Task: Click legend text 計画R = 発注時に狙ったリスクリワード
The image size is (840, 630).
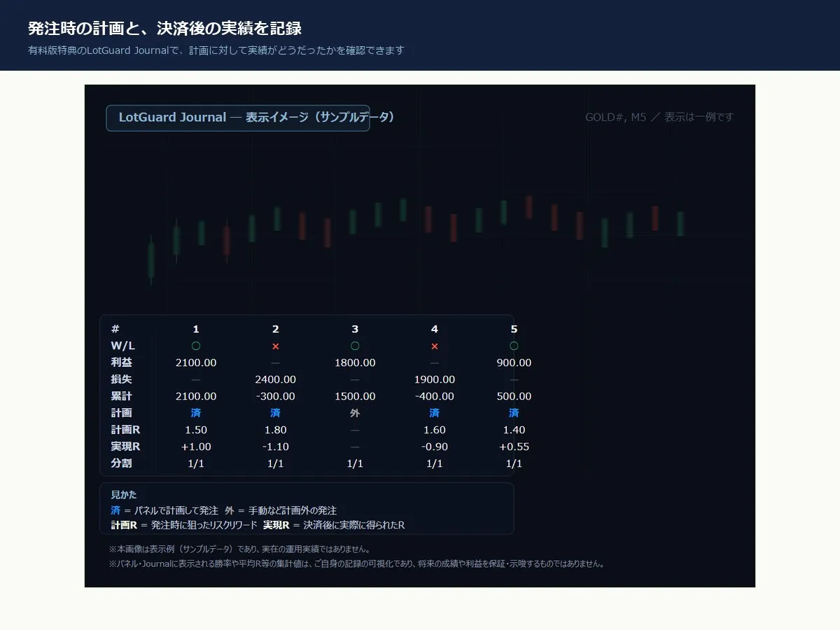Action: 184,524
